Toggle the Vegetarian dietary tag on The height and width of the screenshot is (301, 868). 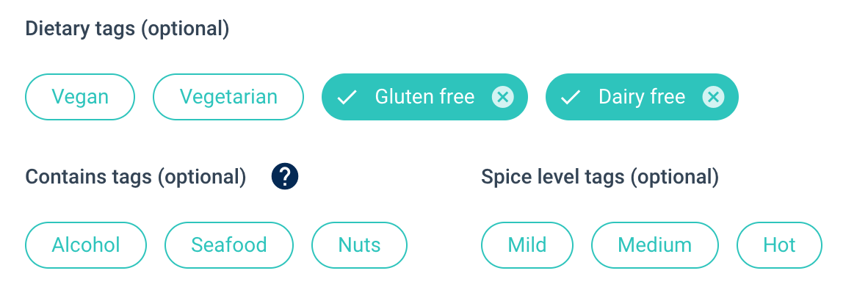(228, 97)
